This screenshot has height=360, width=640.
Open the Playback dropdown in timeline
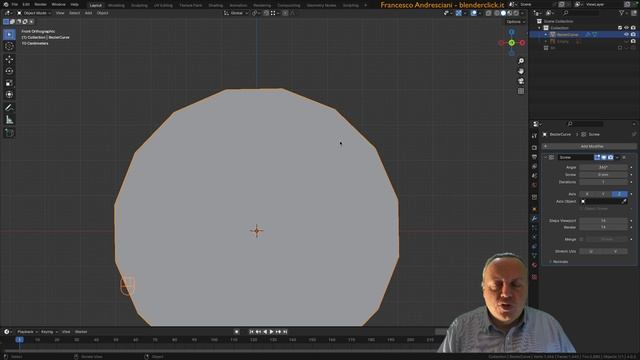tap(27, 332)
